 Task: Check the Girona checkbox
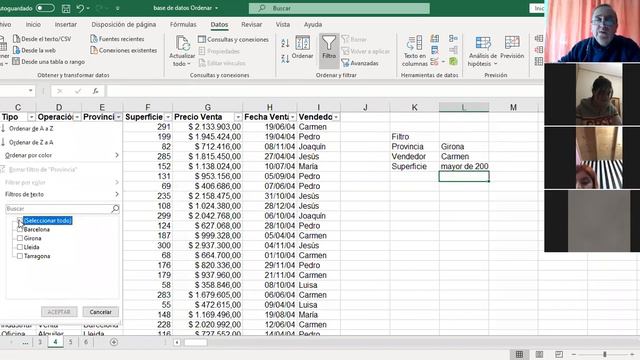(x=20, y=238)
